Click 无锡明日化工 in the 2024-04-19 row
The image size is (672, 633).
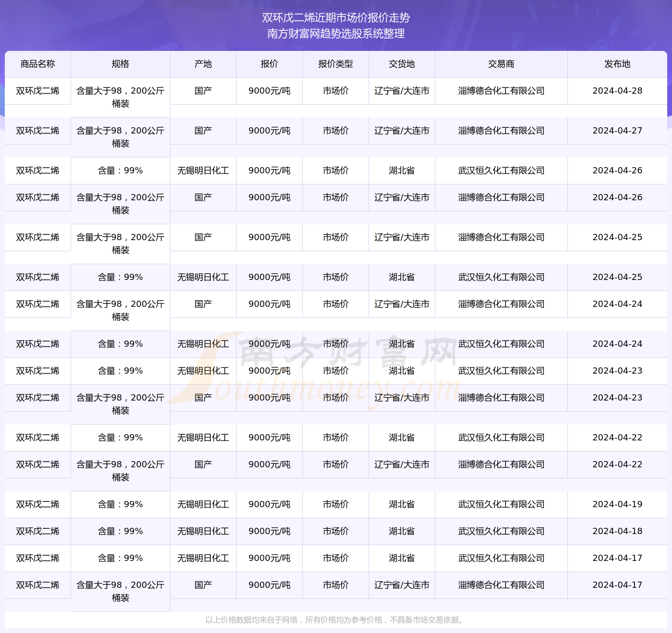point(203,504)
